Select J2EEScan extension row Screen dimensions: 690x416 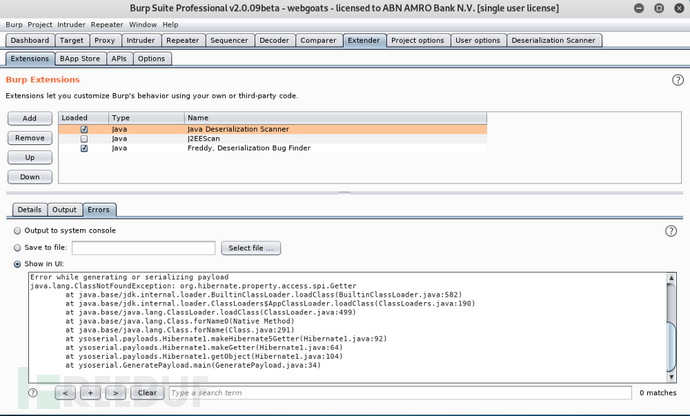[273, 139]
